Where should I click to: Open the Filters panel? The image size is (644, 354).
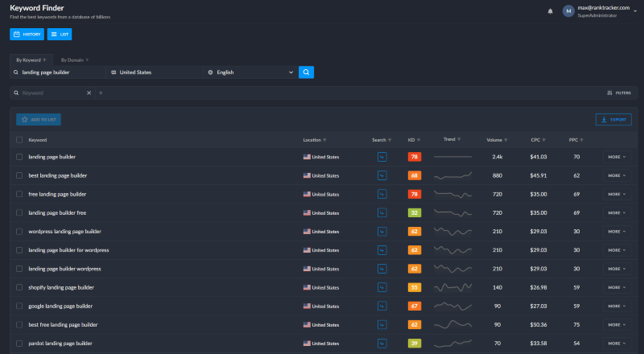[x=619, y=93]
